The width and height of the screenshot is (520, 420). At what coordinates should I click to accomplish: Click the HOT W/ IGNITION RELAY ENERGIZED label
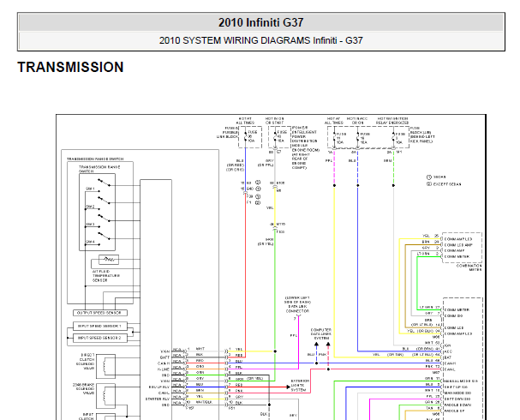(392, 121)
